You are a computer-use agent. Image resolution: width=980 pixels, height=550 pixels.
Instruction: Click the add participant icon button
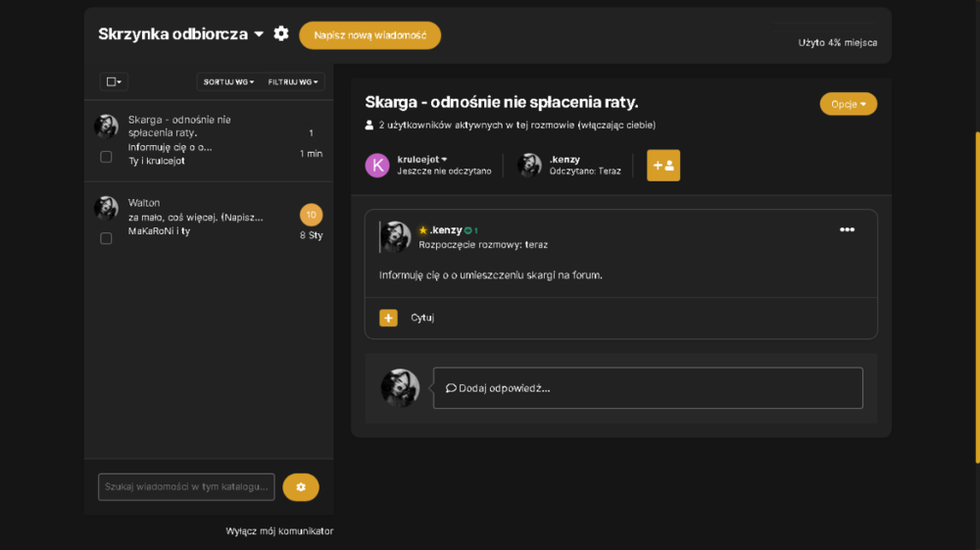coord(663,166)
